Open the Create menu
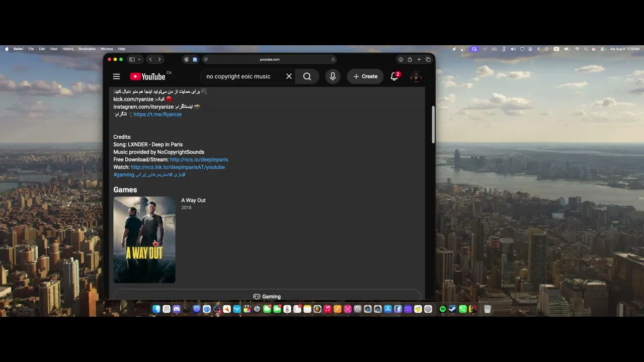644x362 pixels. (365, 76)
